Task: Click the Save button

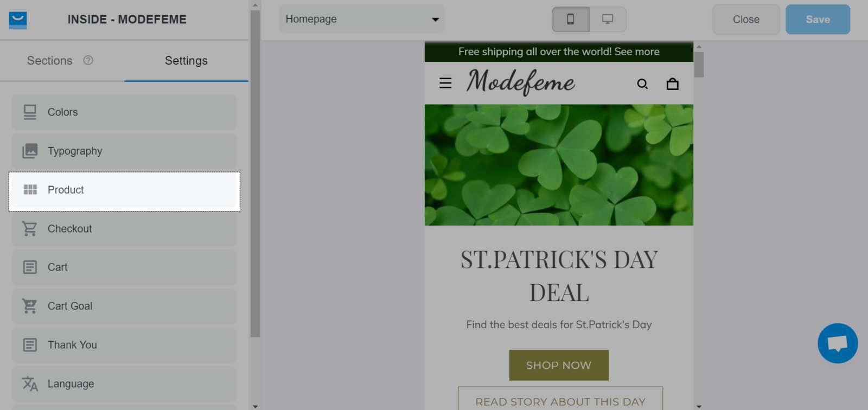Action: (x=818, y=20)
